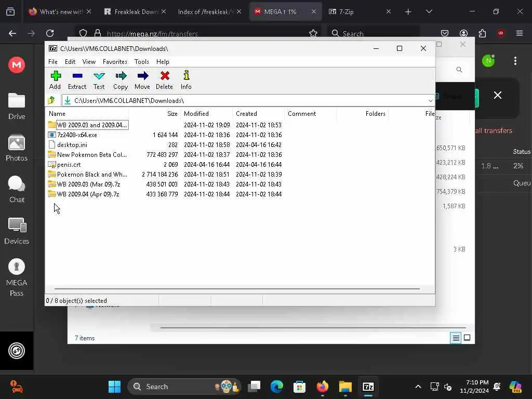Viewport: 532px width, 399px height.
Task: Open MEGA Photos in the sidebar
Action: coord(17,148)
